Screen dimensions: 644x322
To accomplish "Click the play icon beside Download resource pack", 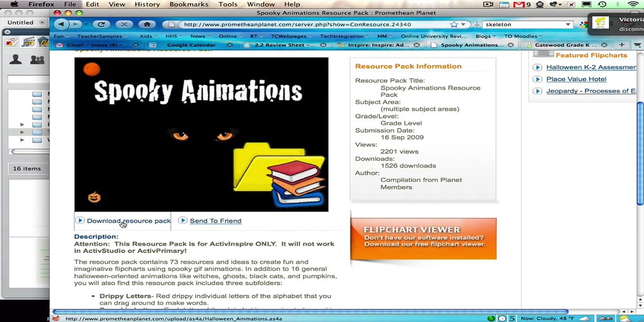I will point(80,220).
